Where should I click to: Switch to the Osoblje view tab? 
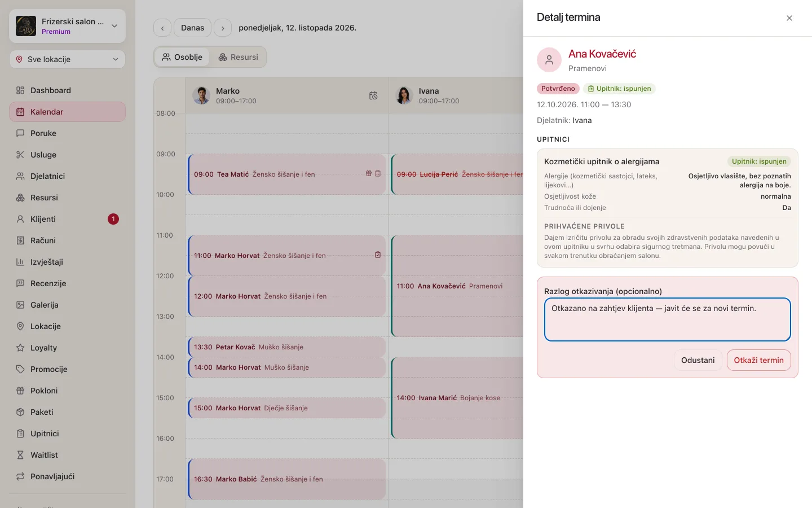[182, 57]
